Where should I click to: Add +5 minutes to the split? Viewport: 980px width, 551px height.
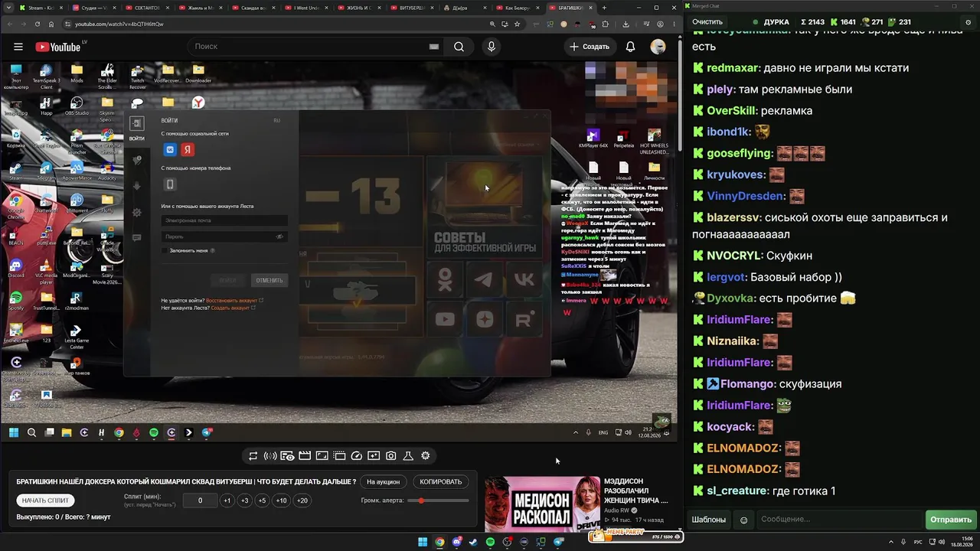click(262, 500)
